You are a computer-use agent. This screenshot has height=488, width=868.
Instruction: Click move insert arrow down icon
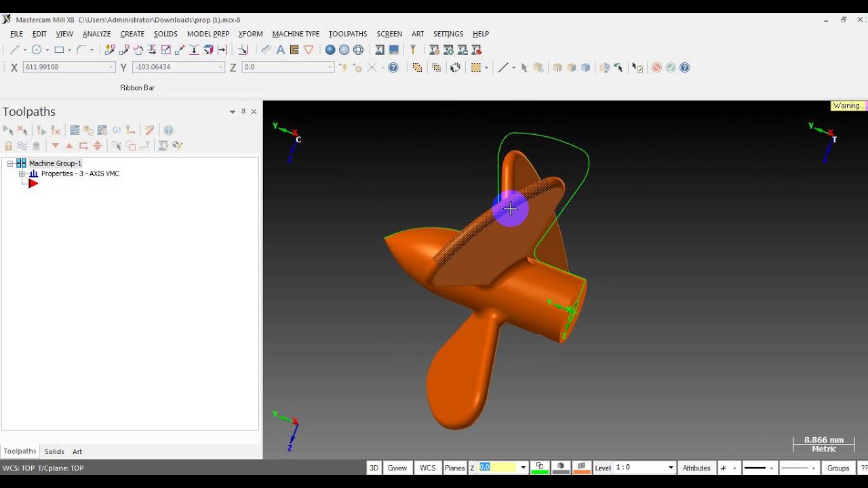click(56, 146)
